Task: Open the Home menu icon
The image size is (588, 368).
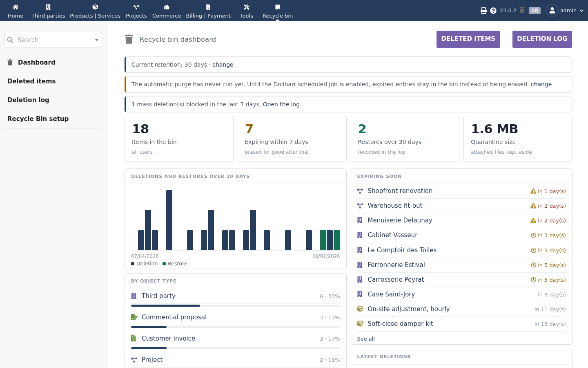Action: [x=16, y=7]
